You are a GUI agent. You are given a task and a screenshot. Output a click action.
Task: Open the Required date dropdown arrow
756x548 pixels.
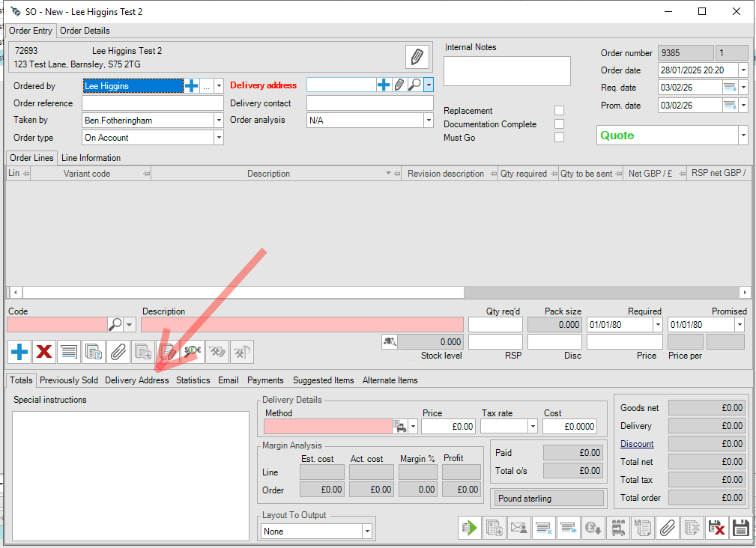(658, 325)
